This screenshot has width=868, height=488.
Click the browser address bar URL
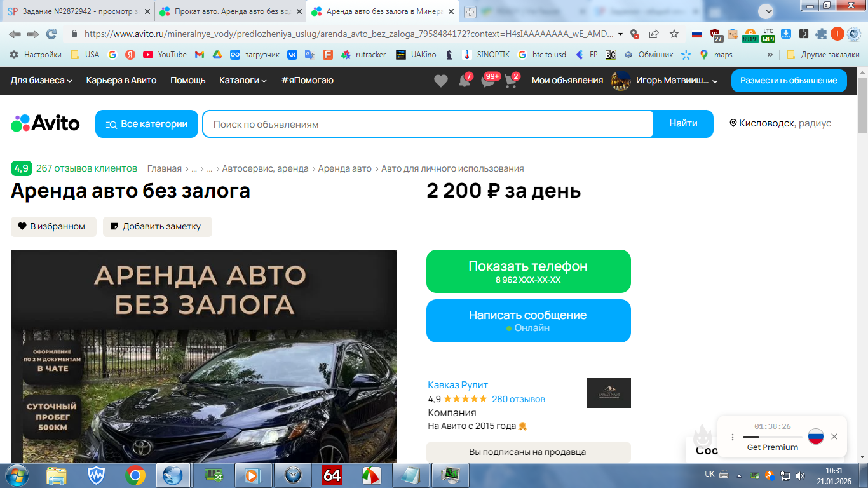tap(348, 34)
